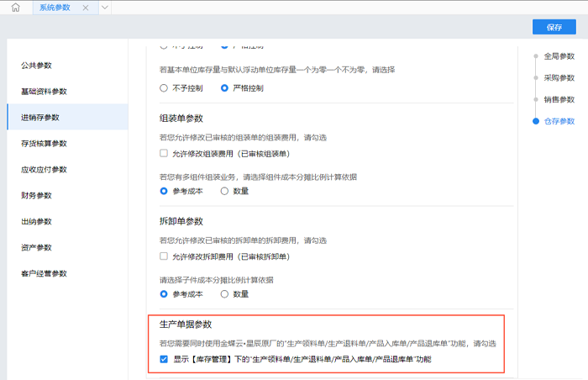The image size is (588, 380).
Task: Click the 保存 button
Action: [x=554, y=27]
